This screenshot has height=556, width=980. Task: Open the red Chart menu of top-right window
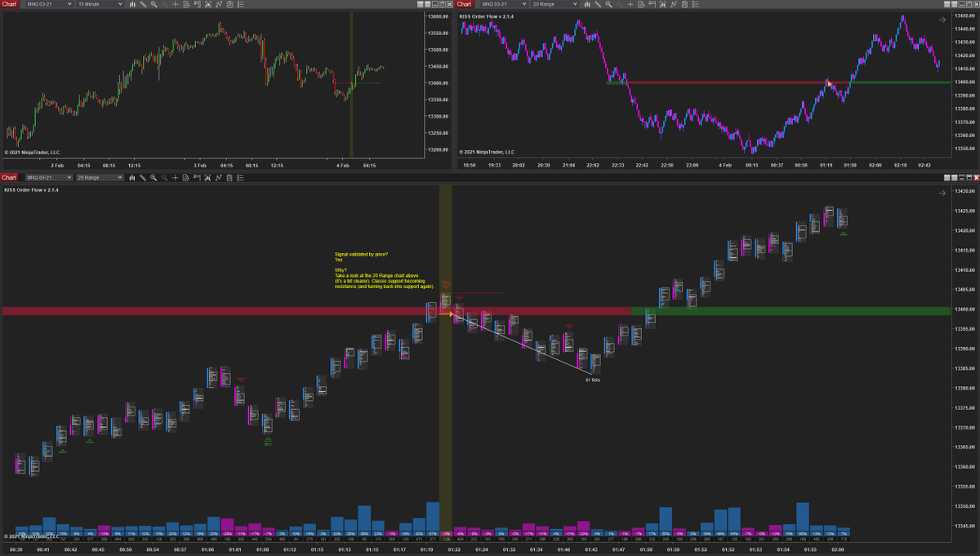(x=463, y=4)
